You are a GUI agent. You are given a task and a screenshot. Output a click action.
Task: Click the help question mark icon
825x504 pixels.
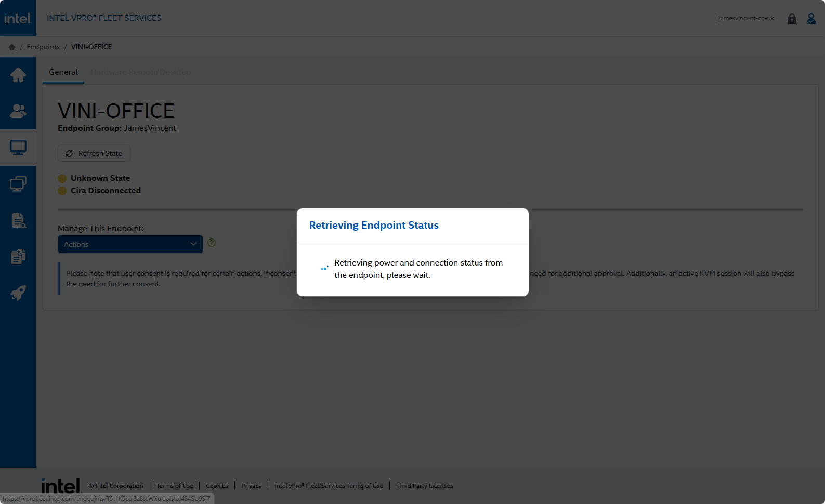(x=212, y=243)
